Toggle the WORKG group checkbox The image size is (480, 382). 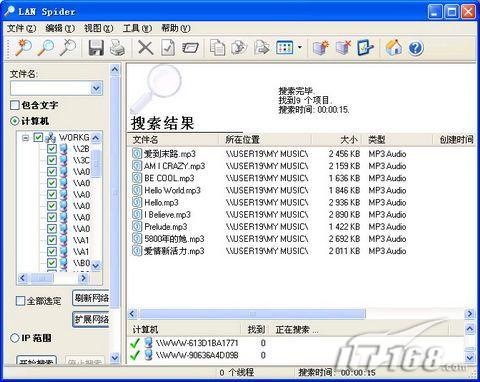point(38,137)
